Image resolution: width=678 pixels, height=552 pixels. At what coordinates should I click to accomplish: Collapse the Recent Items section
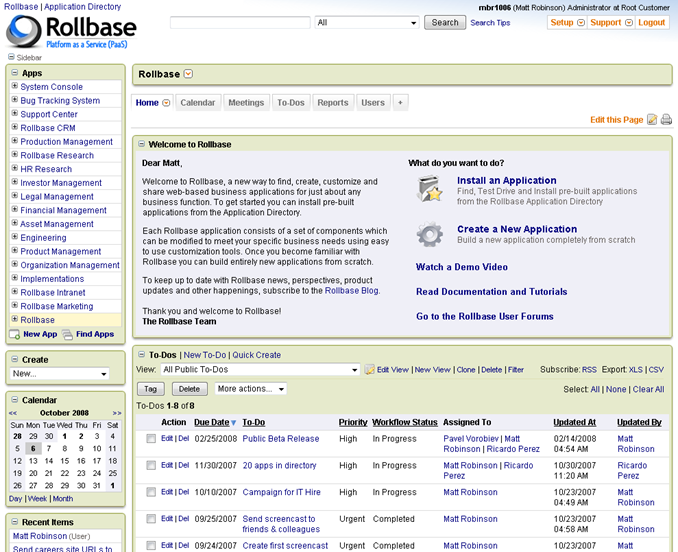pyautogui.click(x=15, y=522)
